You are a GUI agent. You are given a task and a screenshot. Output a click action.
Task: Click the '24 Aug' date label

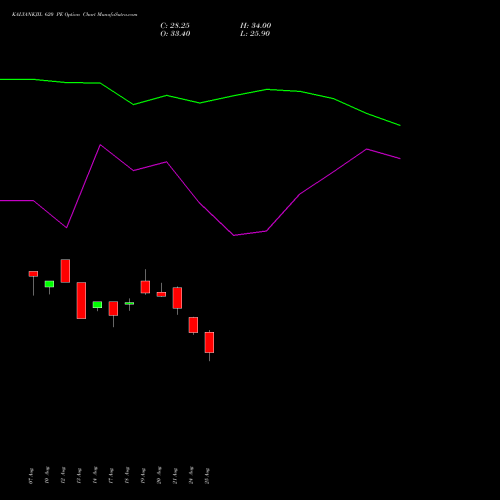(x=191, y=476)
